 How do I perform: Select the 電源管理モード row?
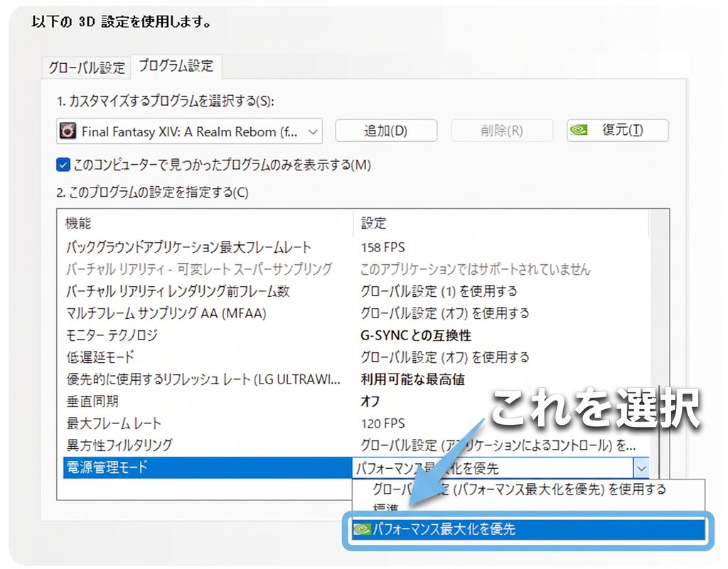click(x=208, y=467)
